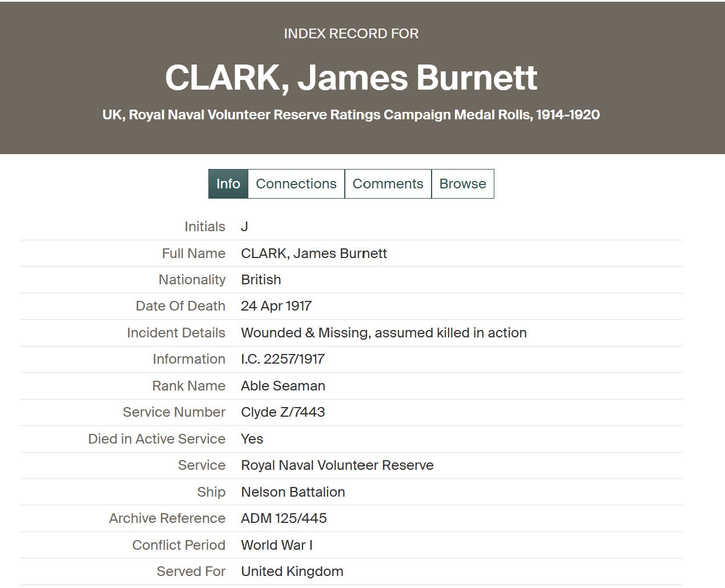Click the Able Seaman rank value
Screen dimensions: 725x588
(x=283, y=386)
